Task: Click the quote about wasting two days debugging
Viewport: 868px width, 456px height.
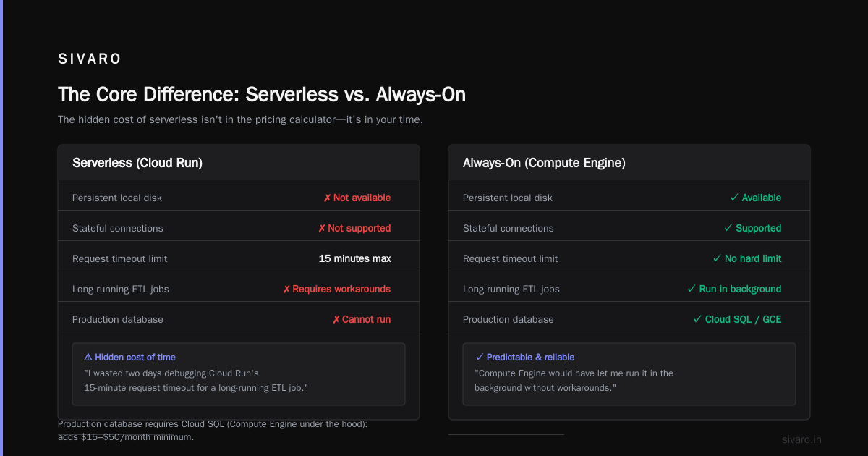Action: [x=196, y=381]
